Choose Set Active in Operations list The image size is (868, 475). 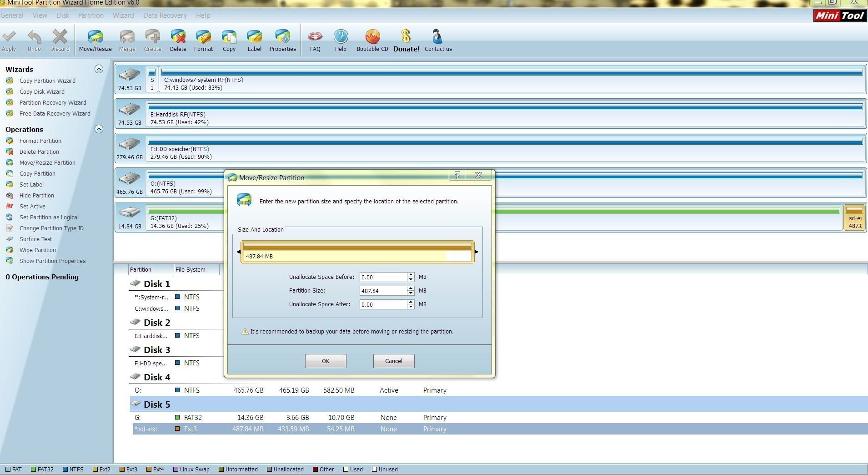(x=32, y=206)
